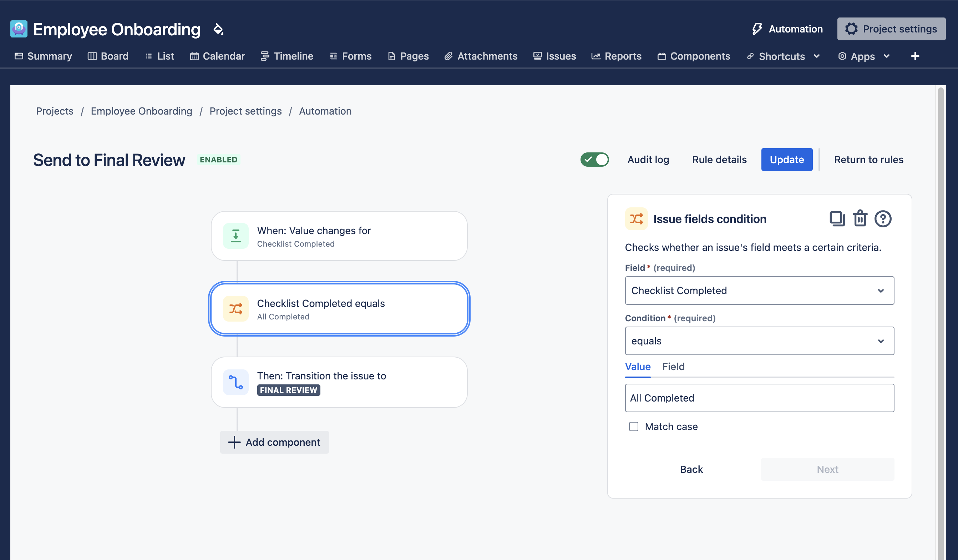
Task: Open the Condition dropdown showing equals
Action: tap(759, 341)
